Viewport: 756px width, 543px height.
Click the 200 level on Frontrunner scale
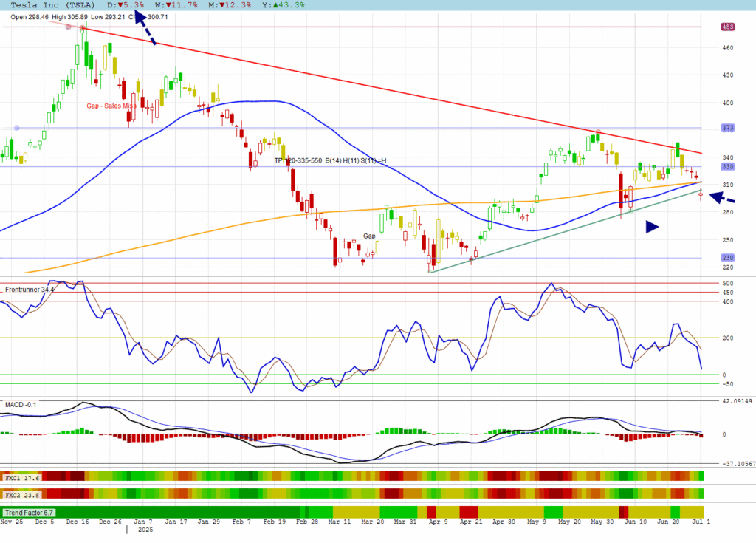pyautogui.click(x=728, y=338)
